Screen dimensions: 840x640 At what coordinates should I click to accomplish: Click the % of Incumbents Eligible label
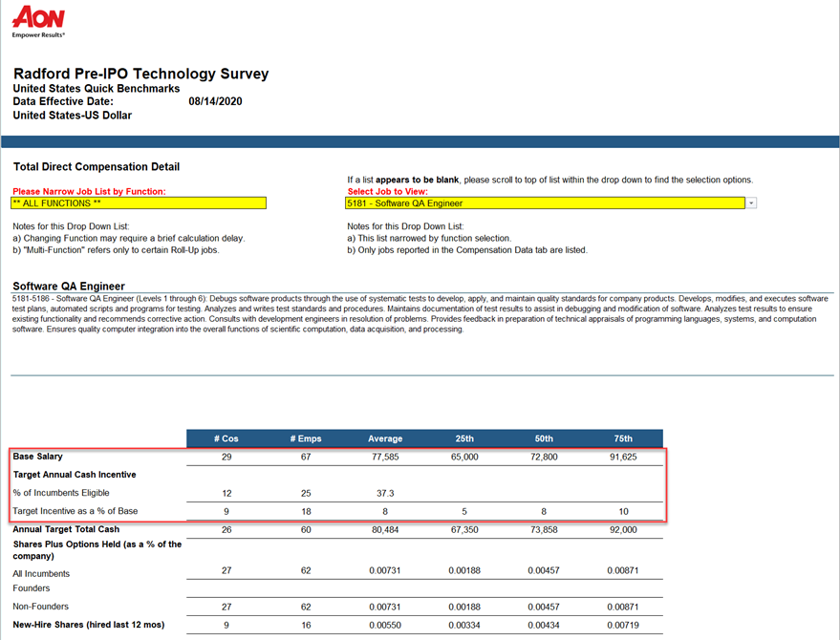pyautogui.click(x=61, y=493)
